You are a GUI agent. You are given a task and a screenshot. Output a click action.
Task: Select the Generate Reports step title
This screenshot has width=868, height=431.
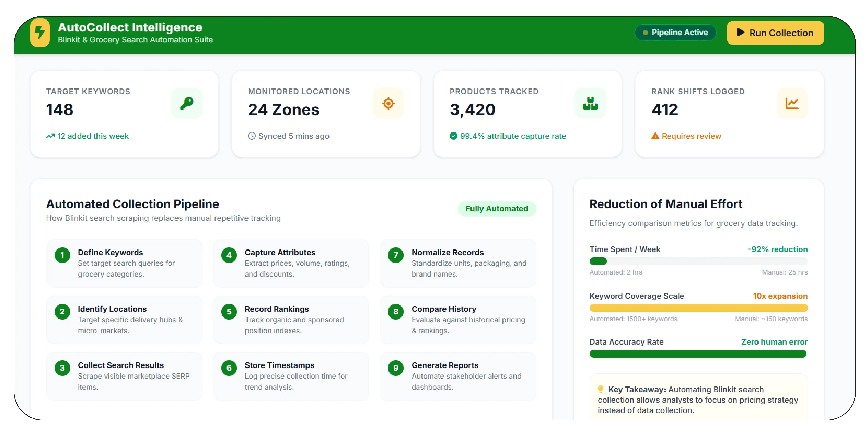coord(445,365)
